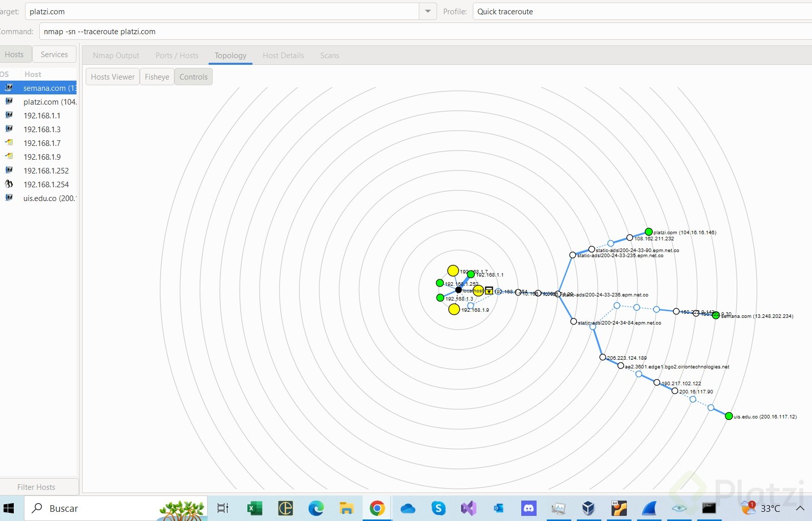812x521 pixels.
Task: Click the yellow square firewall icon near localhost
Action: click(x=489, y=290)
